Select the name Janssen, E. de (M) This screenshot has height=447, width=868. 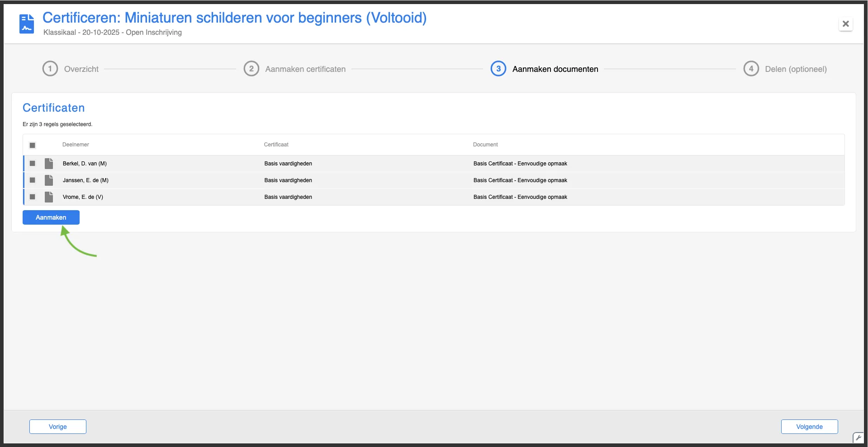point(85,180)
